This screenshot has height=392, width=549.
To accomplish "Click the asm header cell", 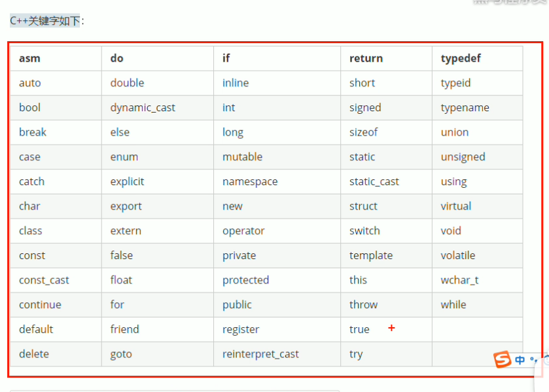I will (56, 58).
